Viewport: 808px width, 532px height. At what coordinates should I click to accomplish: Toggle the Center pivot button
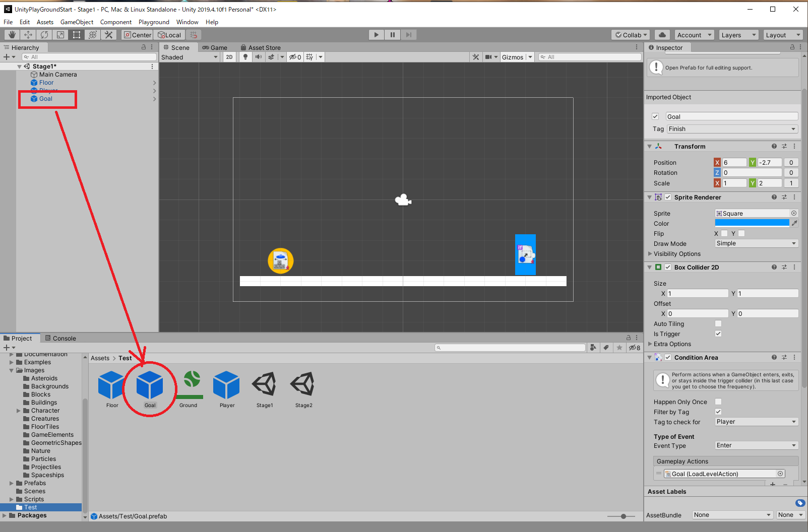pyautogui.click(x=138, y=35)
